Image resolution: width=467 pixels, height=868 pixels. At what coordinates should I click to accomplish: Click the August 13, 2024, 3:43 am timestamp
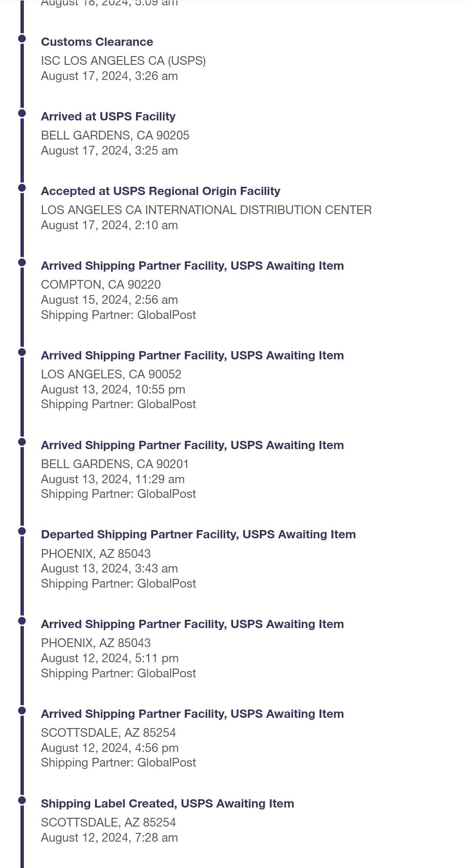[x=109, y=569]
